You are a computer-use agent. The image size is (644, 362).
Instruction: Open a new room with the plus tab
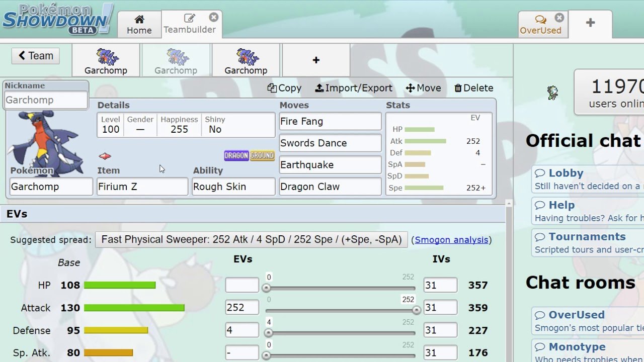[x=591, y=23]
